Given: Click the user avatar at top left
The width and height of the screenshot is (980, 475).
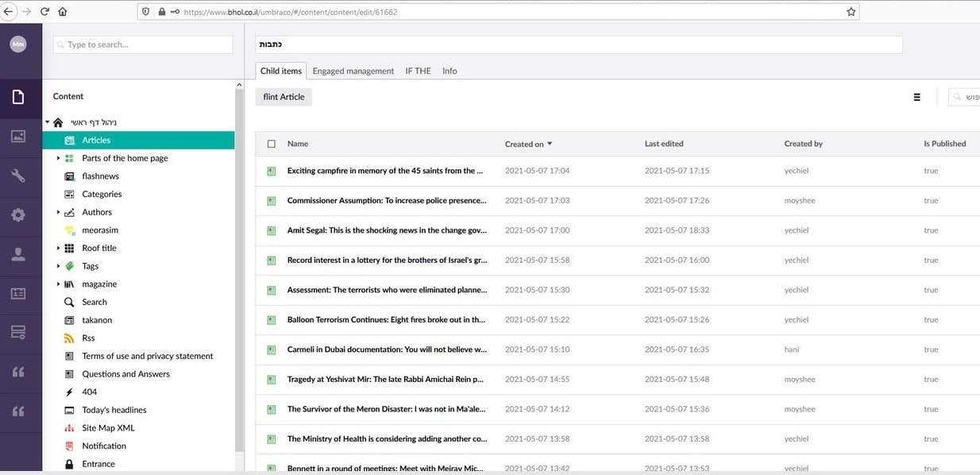Looking at the screenshot, I should tap(18, 44).
